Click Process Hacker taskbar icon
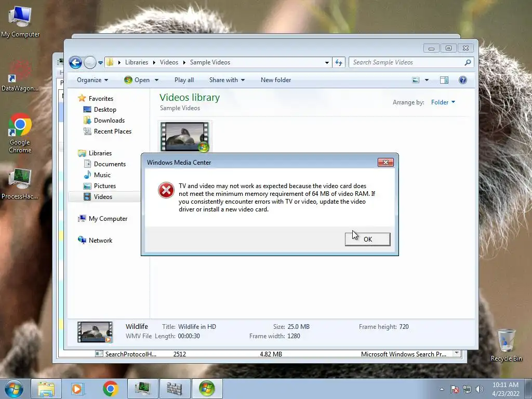This screenshot has width=532, height=399. (x=143, y=389)
